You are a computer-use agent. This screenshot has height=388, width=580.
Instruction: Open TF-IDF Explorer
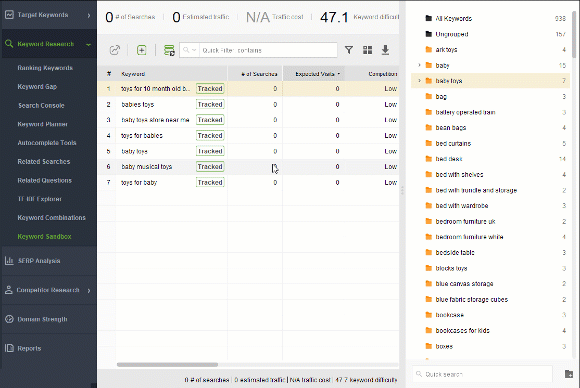(40, 199)
